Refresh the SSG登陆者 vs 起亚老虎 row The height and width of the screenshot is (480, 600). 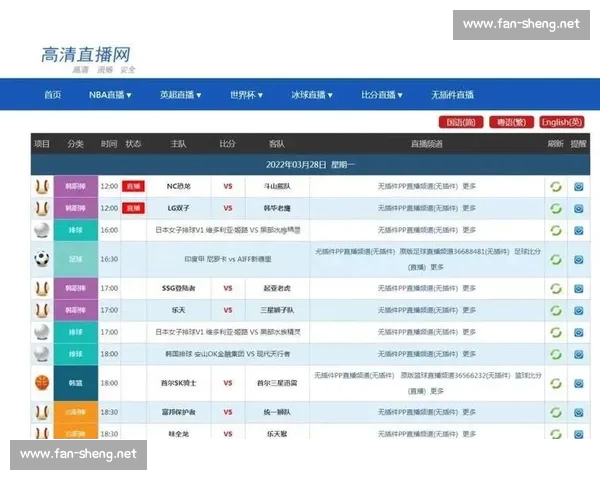[556, 288]
